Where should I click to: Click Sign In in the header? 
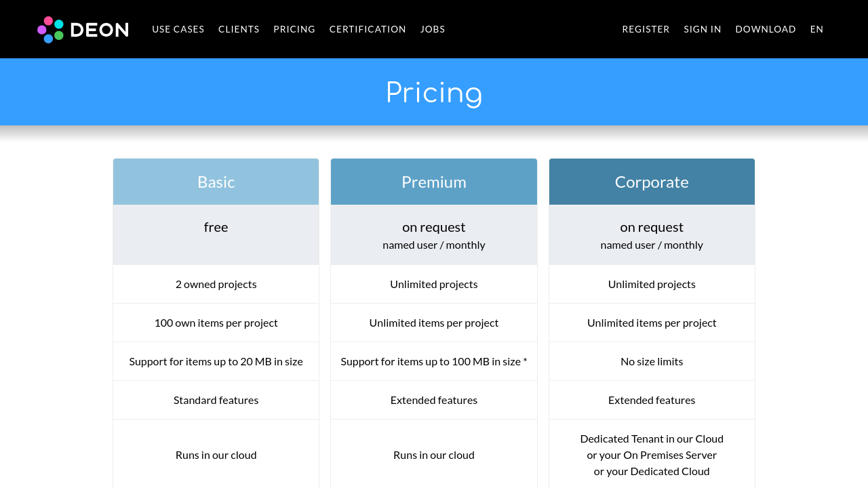(x=703, y=29)
